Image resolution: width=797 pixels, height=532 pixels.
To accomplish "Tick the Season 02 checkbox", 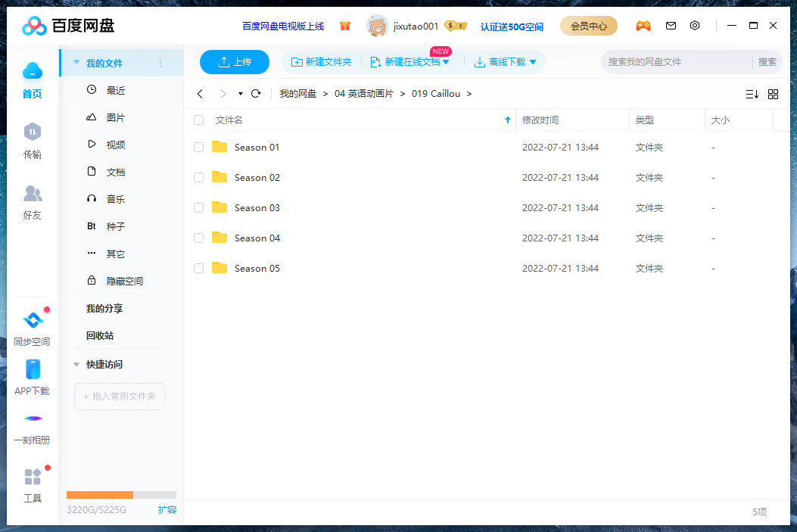I will tap(199, 177).
